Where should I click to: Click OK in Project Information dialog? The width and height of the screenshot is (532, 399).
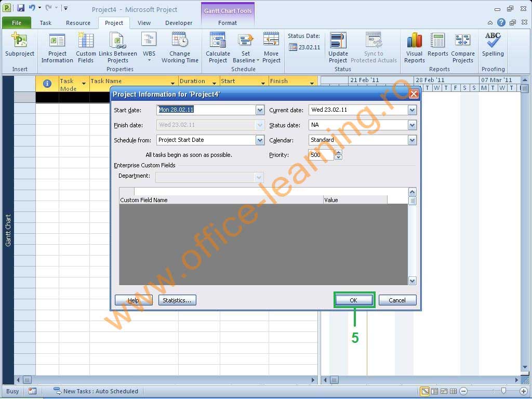click(x=354, y=300)
